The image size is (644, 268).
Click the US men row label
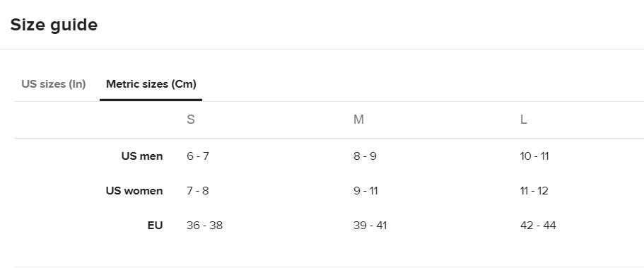point(141,156)
